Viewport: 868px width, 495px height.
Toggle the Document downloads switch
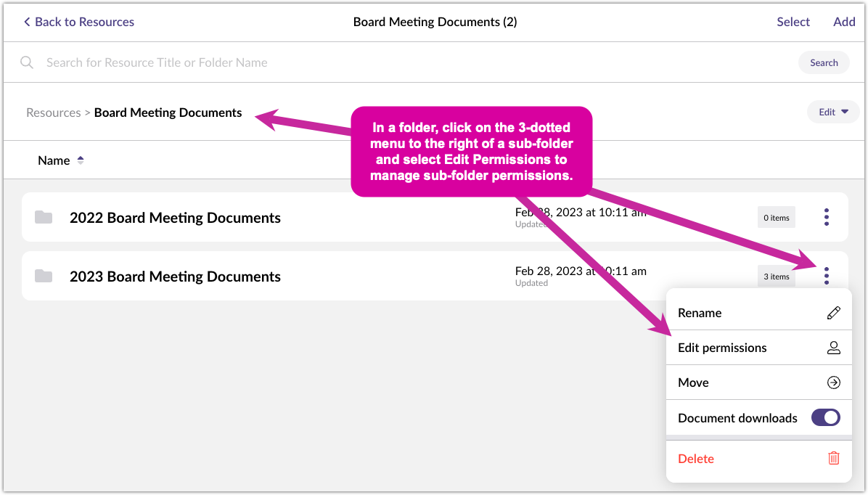tap(825, 417)
